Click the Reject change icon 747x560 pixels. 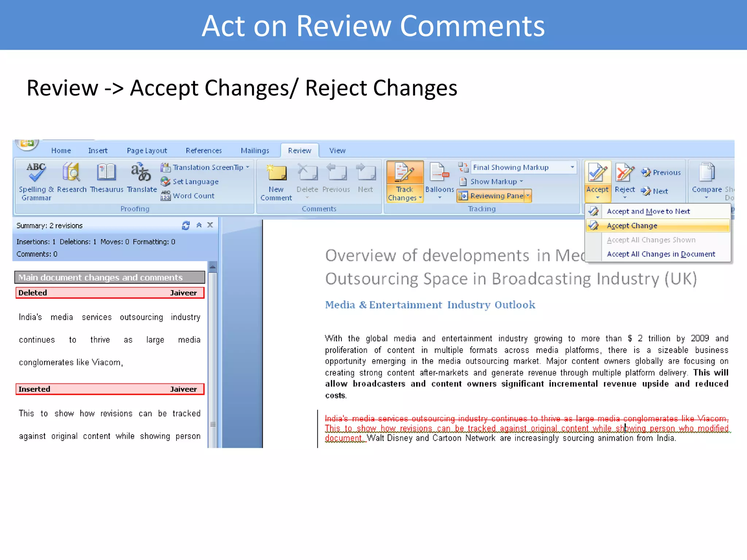[x=624, y=173]
